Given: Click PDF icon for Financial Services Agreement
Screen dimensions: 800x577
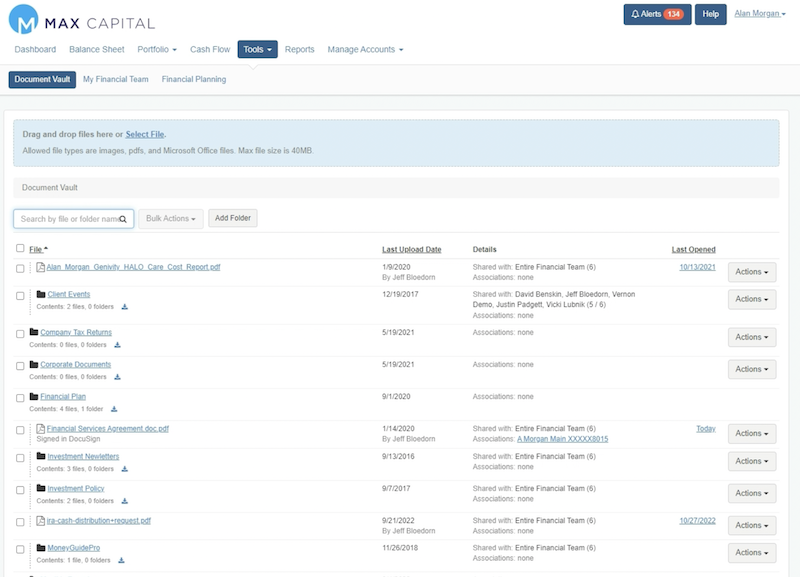Looking at the screenshot, I should coord(41,429).
